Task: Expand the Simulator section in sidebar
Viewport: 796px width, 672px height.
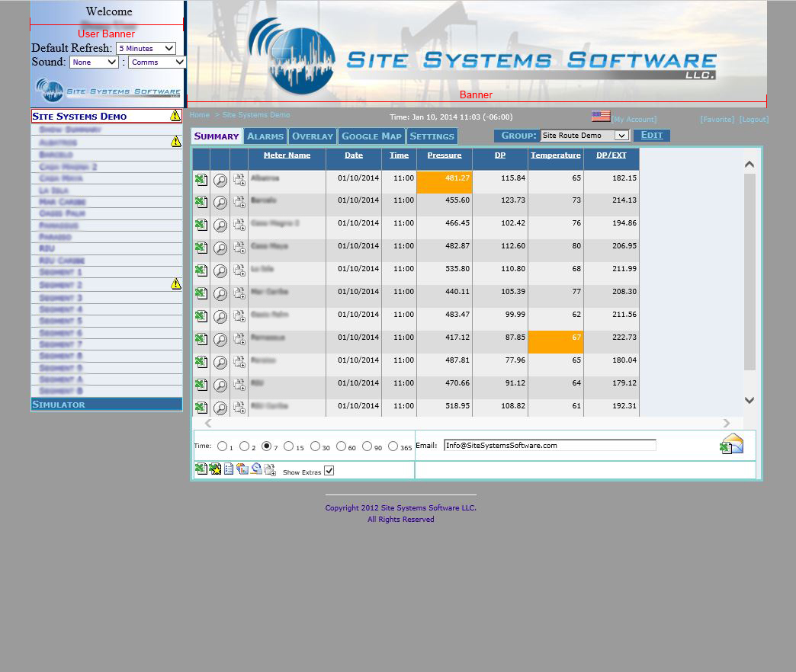Action: pyautogui.click(x=107, y=405)
